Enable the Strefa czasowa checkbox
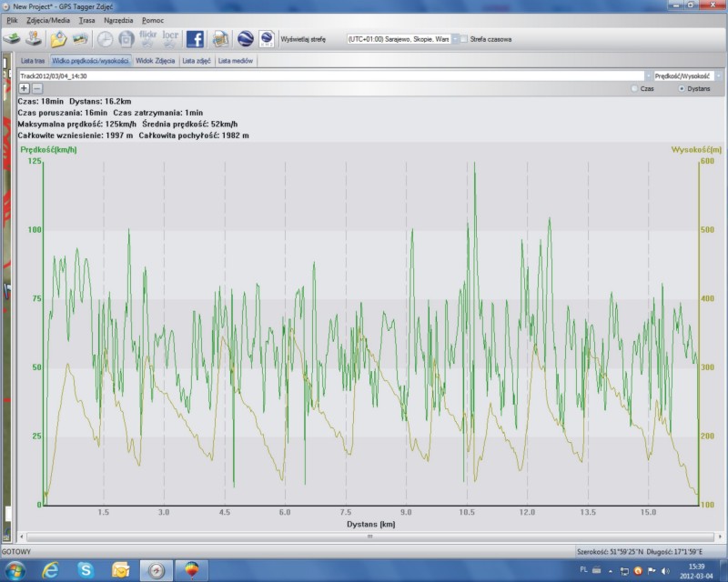Image resolution: width=728 pixels, height=582 pixels. (x=464, y=39)
